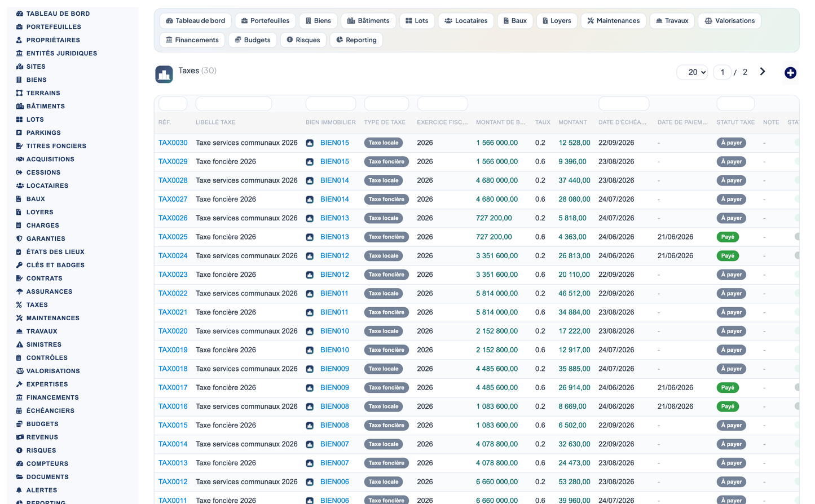815x504 pixels.
Task: Open Entités juridiques sidebar item
Action: [56, 54]
